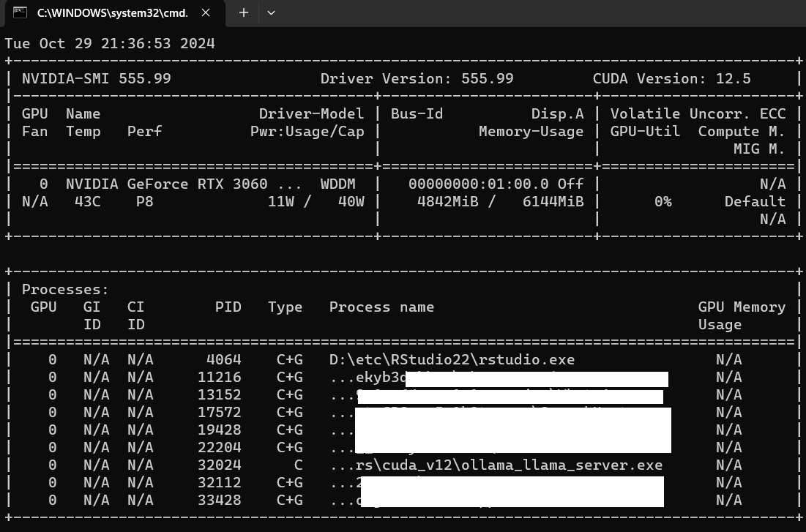
Task: Click PID 33428
Action: click(220, 500)
